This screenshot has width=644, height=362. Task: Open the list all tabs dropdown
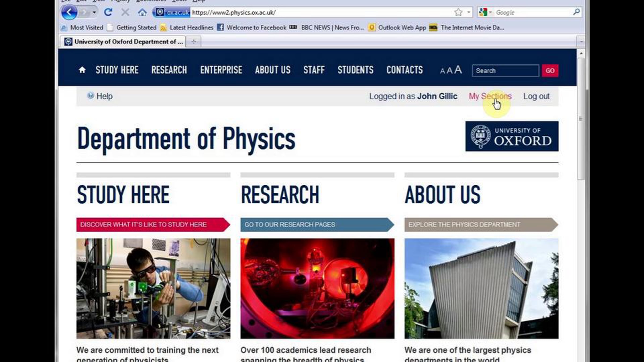tap(581, 42)
